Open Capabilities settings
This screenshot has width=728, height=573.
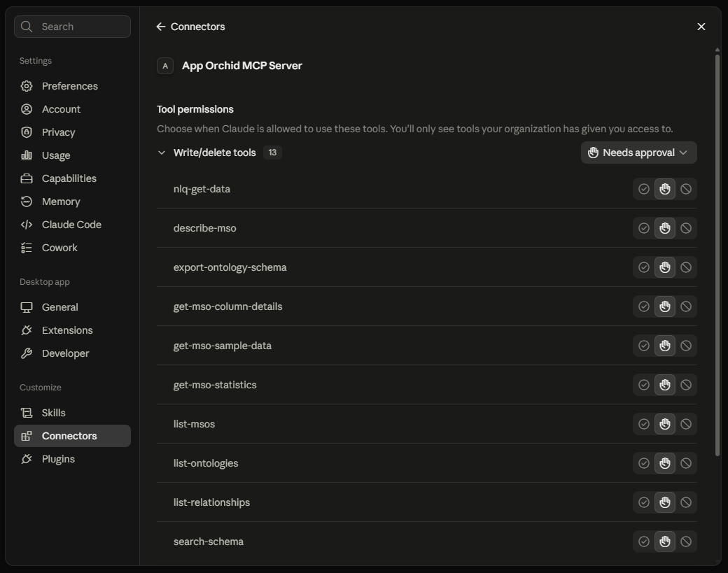pyautogui.click(x=72, y=178)
